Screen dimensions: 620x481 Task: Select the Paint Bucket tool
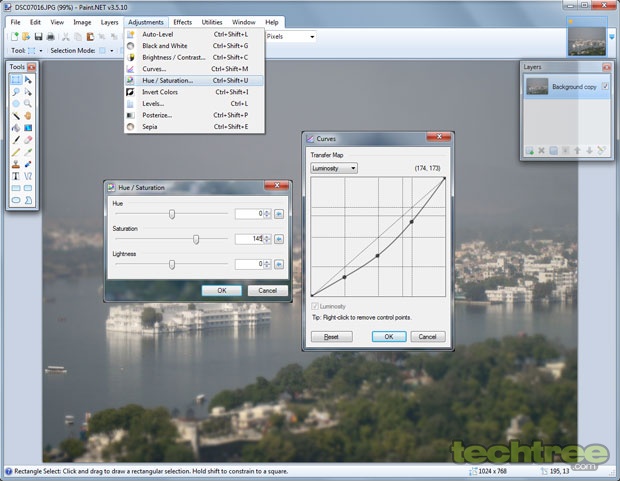(16, 128)
